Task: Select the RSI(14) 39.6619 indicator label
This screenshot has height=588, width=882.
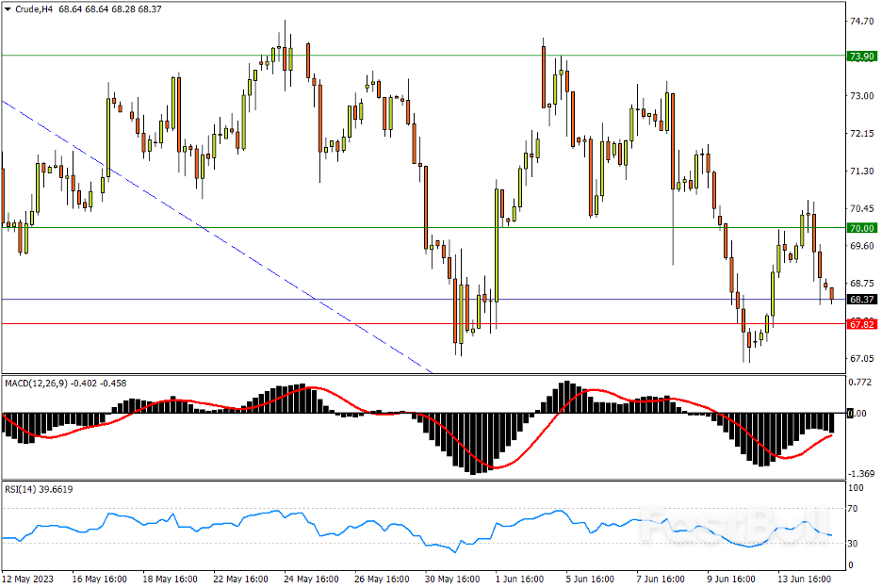Action: (39, 490)
